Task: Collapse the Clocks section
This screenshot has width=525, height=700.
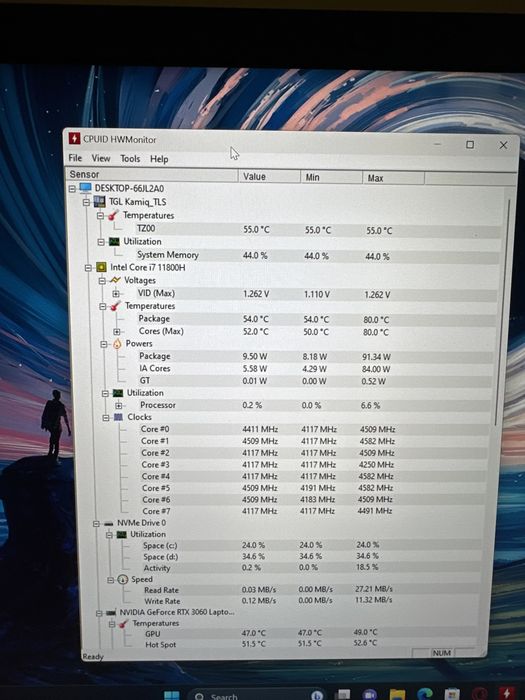Action: pyautogui.click(x=105, y=417)
